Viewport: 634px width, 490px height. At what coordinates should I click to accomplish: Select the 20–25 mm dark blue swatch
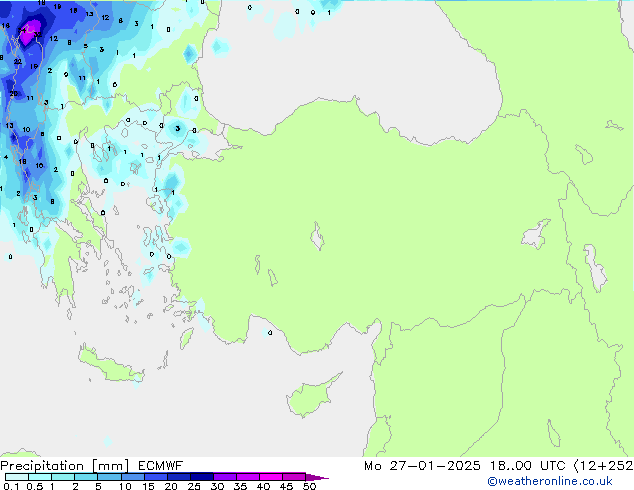(178, 477)
